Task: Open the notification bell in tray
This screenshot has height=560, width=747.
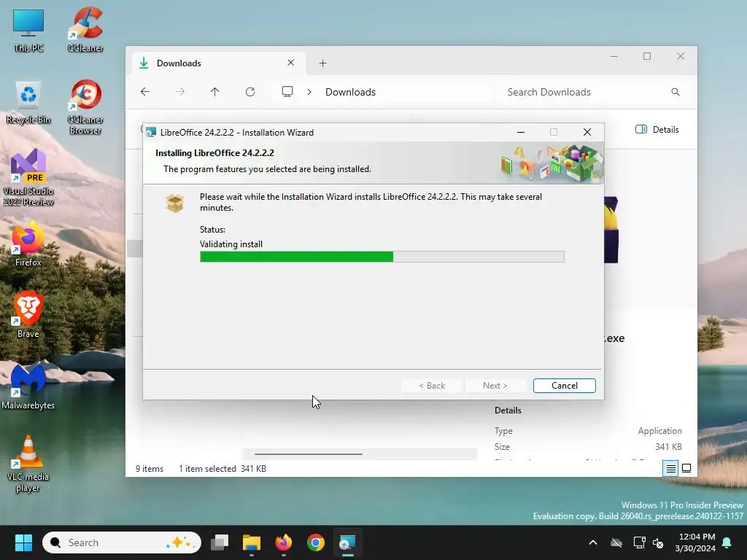Action: coord(727,542)
